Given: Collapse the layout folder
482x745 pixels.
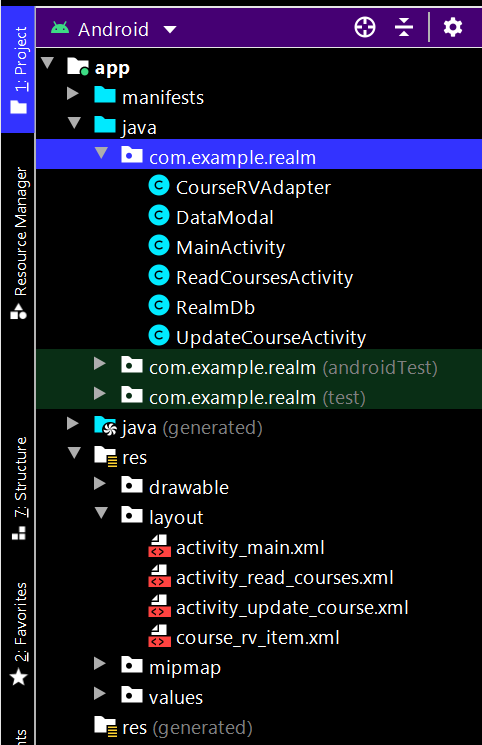Looking at the screenshot, I should click(101, 512).
